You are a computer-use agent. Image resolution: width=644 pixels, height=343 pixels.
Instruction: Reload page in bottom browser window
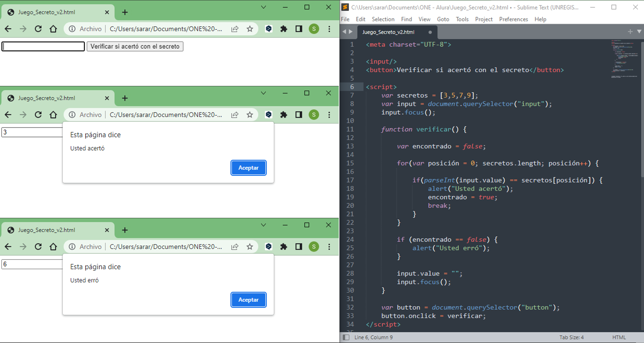(38, 247)
